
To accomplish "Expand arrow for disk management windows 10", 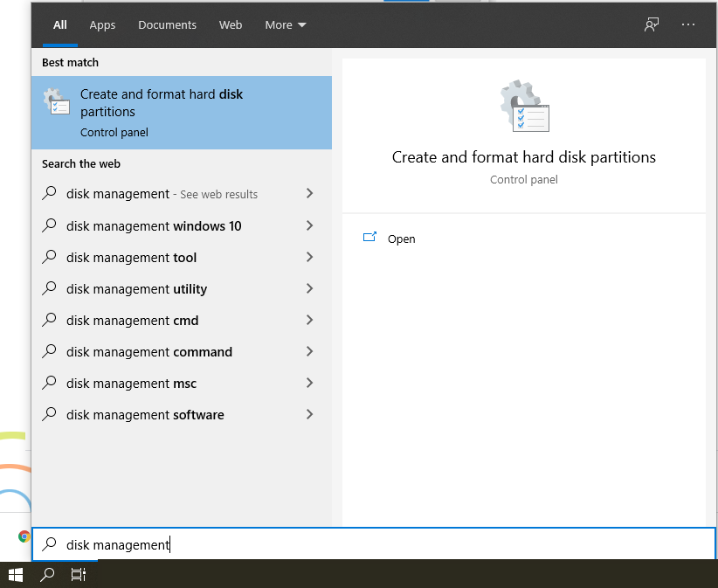I will [309, 225].
